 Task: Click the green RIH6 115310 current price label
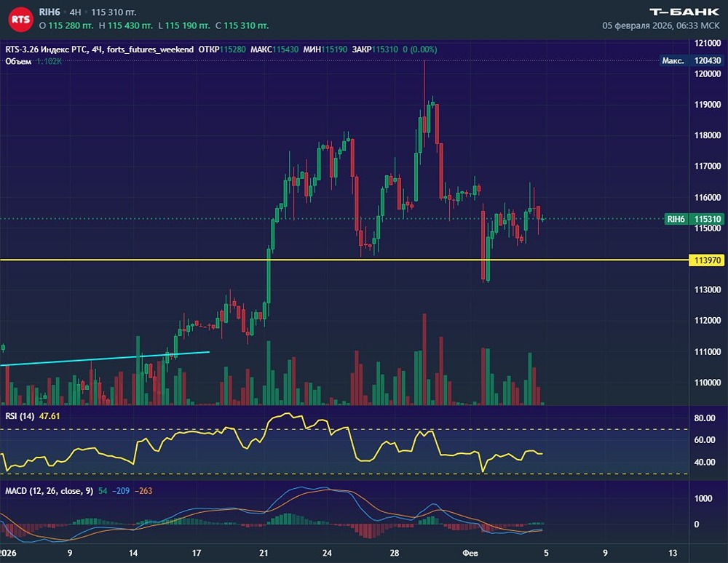point(695,219)
